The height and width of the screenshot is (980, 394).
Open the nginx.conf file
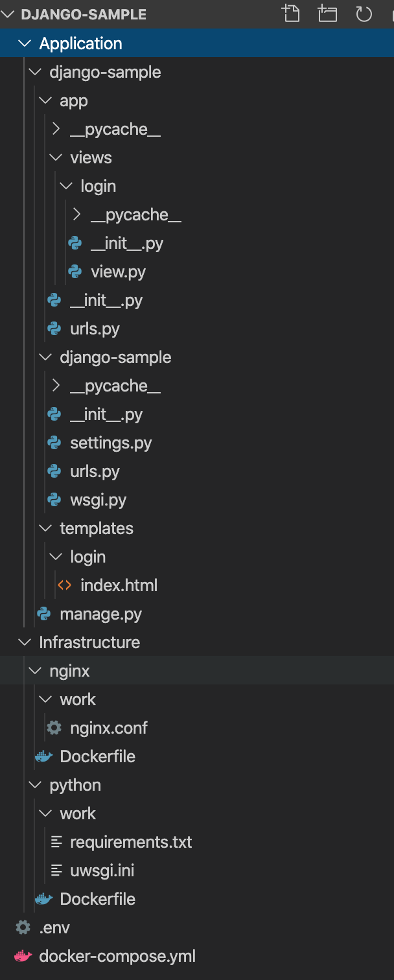coord(109,728)
